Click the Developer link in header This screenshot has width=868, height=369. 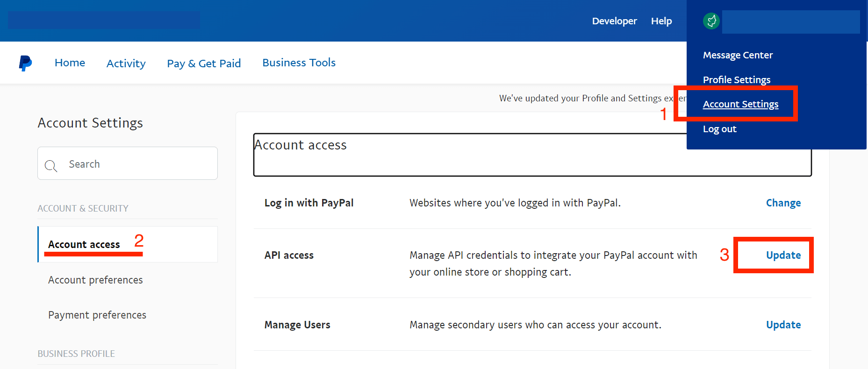tap(614, 21)
